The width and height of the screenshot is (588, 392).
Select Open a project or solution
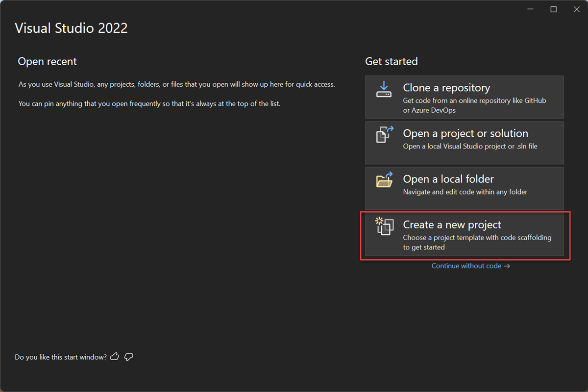(464, 142)
